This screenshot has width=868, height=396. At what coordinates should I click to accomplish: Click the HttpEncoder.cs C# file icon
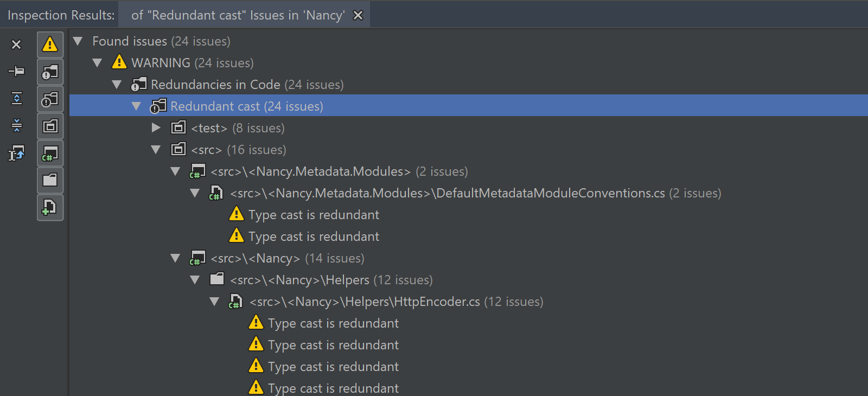click(235, 302)
